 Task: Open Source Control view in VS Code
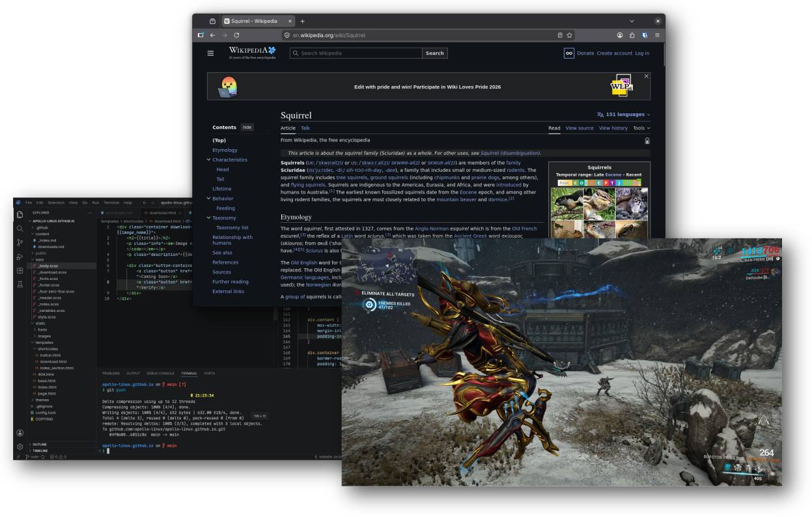tap(20, 242)
